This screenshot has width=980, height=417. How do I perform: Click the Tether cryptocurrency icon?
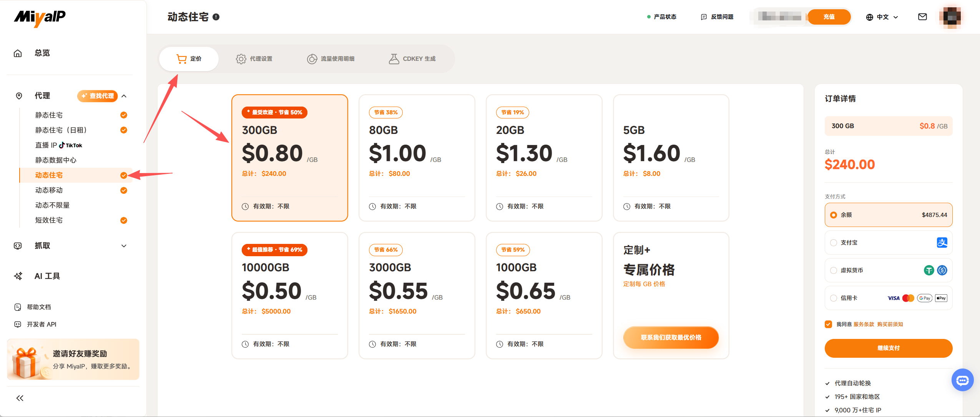click(929, 270)
